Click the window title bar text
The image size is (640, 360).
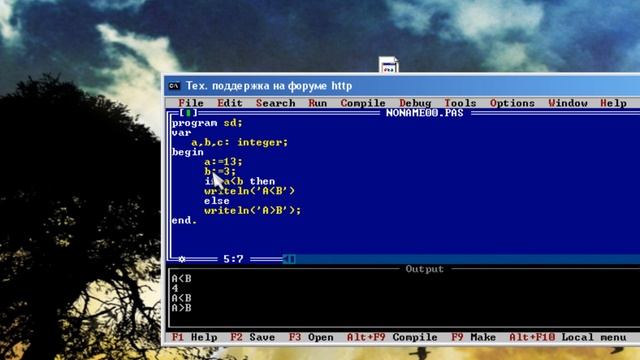pos(269,86)
